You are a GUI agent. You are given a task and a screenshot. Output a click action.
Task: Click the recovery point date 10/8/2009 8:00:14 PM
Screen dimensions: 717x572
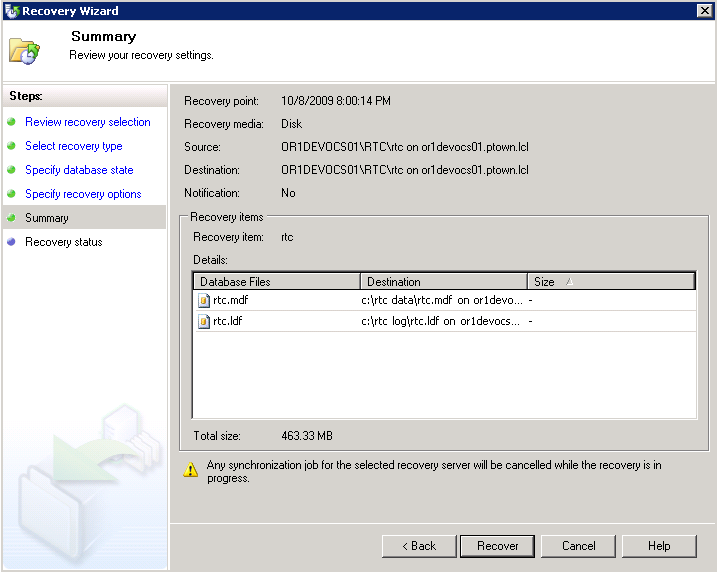pos(336,101)
